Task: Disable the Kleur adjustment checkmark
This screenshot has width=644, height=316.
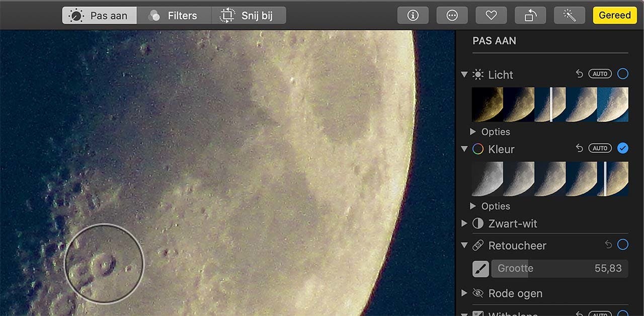Action: (x=623, y=148)
